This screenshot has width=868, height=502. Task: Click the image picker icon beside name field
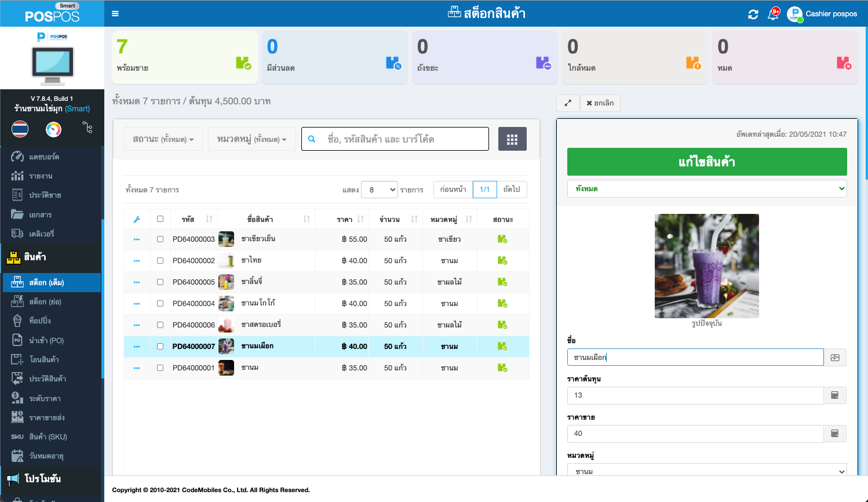[834, 358]
